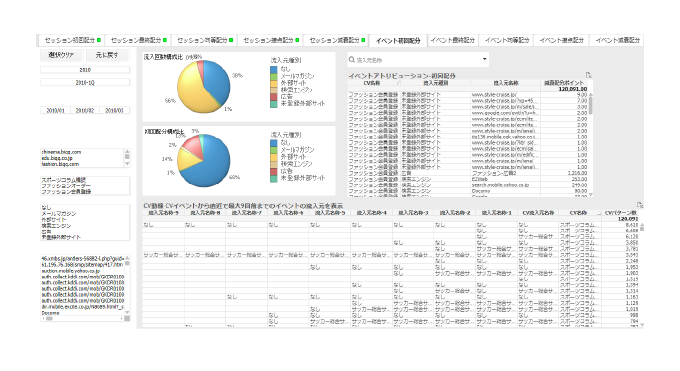Image resolution: width=680 pixels, height=371 pixels.
Task: Open the セッション最終配分 tab
Action: (137, 40)
